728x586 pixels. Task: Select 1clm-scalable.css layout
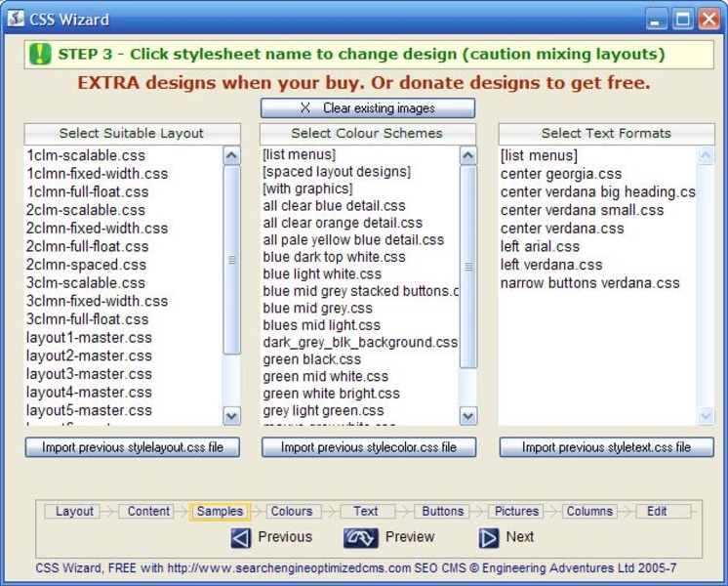coord(86,155)
